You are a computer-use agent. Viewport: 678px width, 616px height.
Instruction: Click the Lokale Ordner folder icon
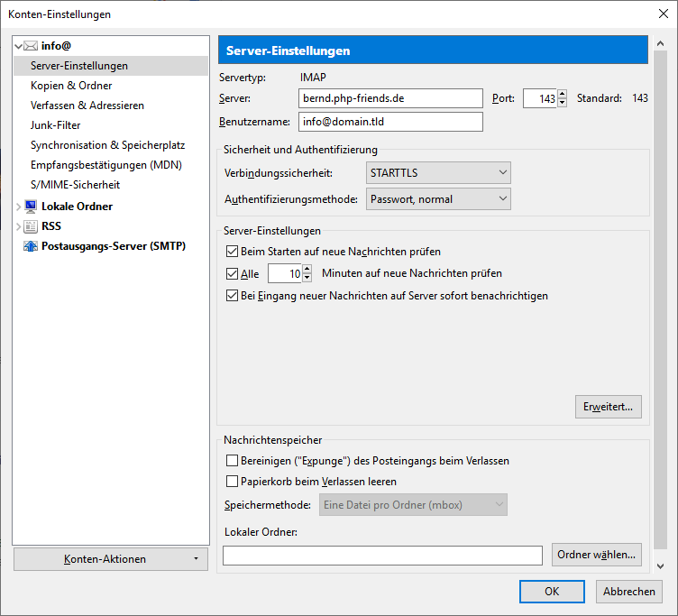pyautogui.click(x=31, y=207)
